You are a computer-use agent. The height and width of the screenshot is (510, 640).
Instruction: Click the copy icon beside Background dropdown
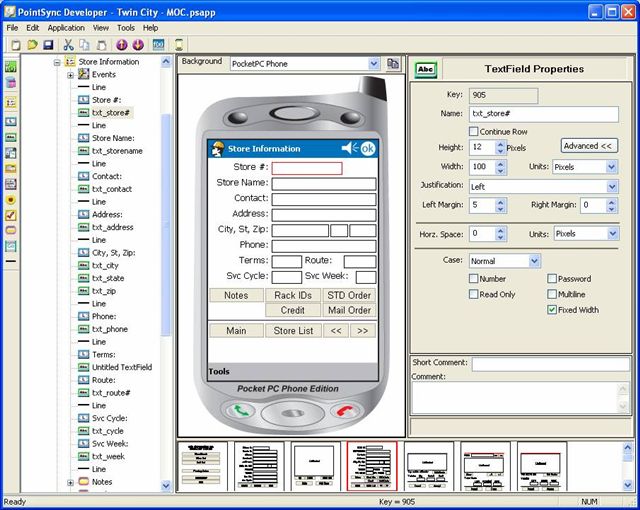pyautogui.click(x=393, y=63)
